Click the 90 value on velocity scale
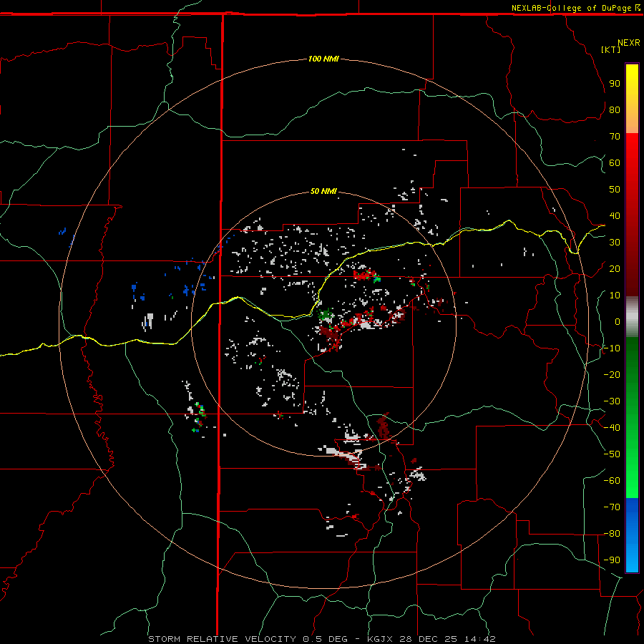 point(615,84)
